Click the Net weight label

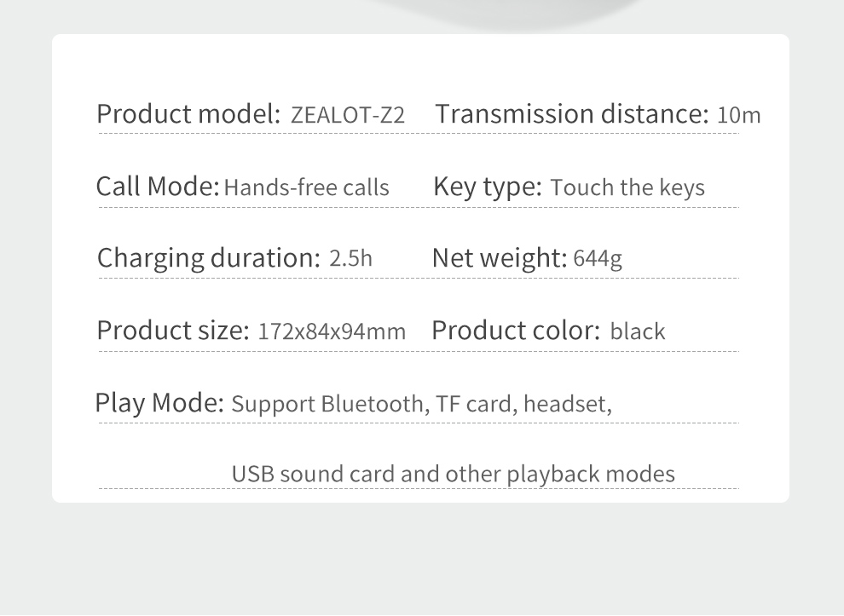pos(500,257)
